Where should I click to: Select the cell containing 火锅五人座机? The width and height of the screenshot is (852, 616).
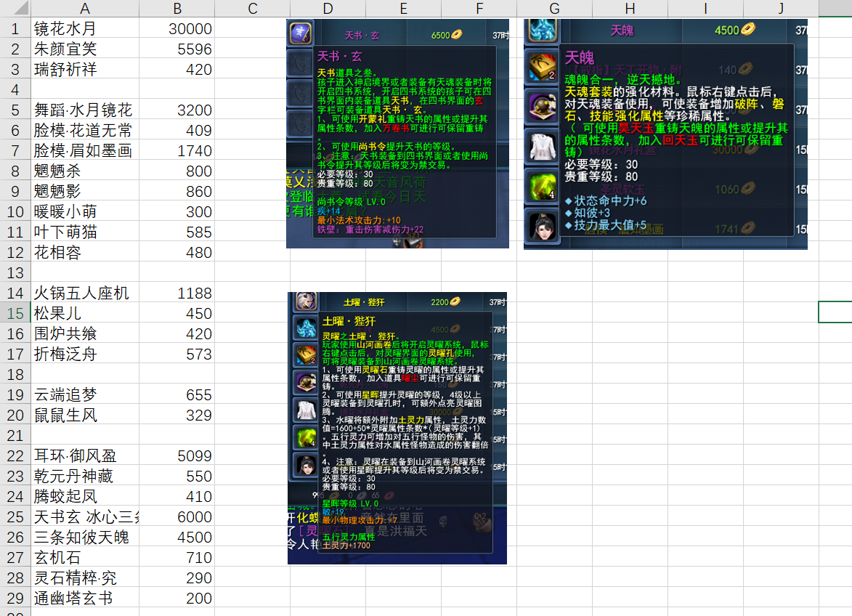(x=85, y=293)
